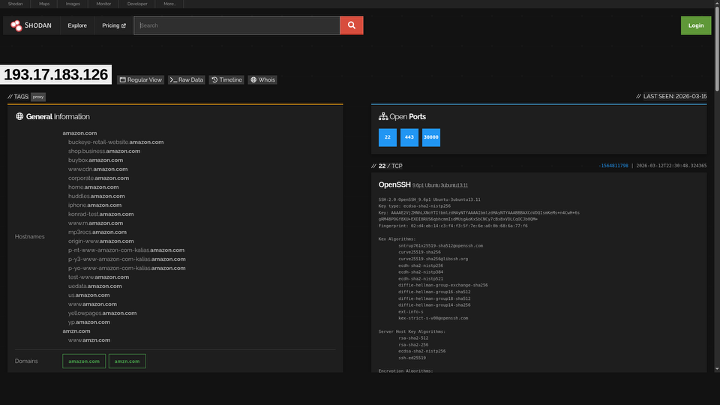Jump to port 30000

[x=431, y=138]
